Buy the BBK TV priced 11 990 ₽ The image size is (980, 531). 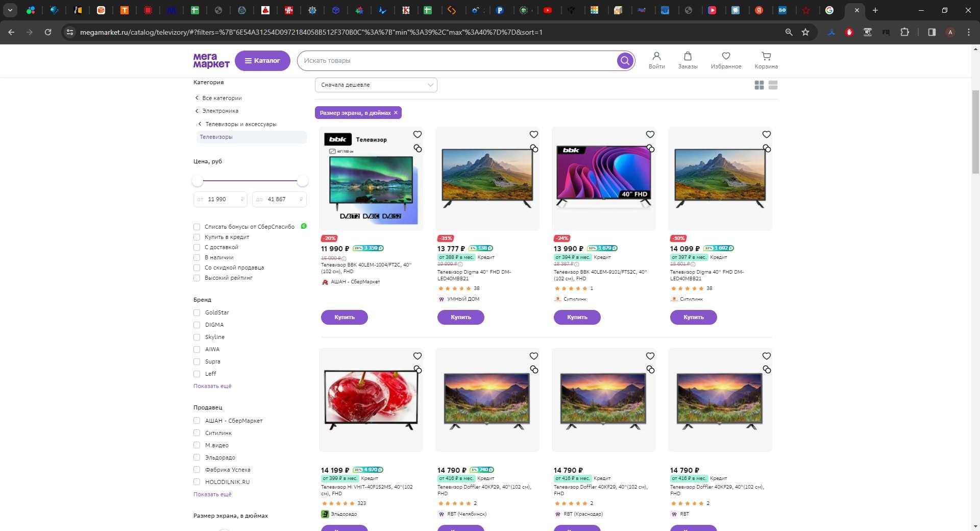point(345,317)
